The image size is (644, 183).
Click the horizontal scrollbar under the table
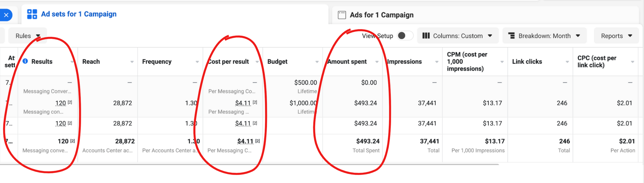tap(249, 164)
